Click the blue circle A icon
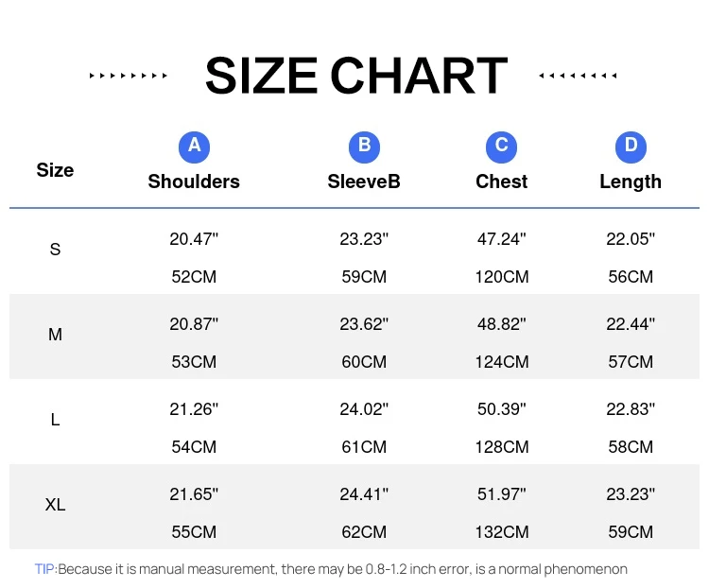The height and width of the screenshot is (588, 709). point(194,146)
